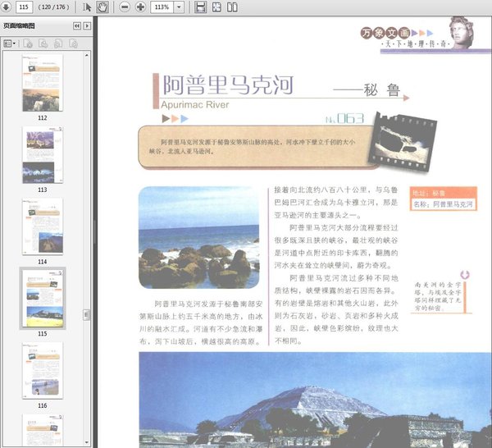Click the '阿普里马克河' main heading
492x448 pixels.
pyautogui.click(x=228, y=85)
